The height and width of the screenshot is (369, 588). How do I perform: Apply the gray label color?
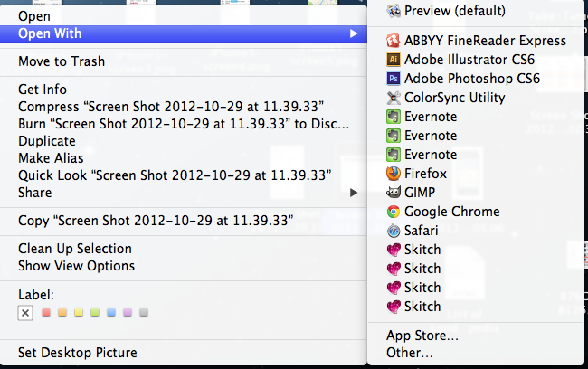[x=144, y=312]
